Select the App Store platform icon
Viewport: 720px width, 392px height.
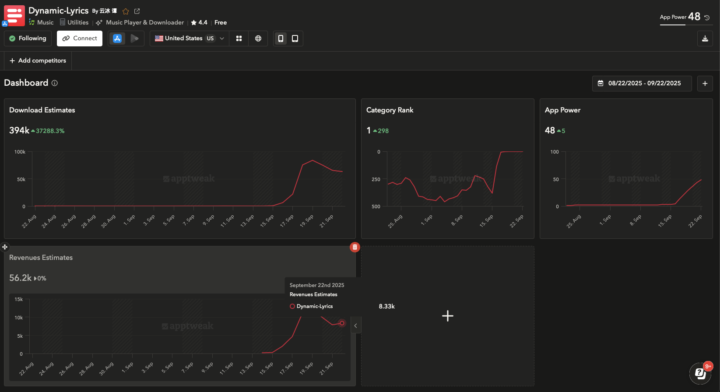[117, 39]
